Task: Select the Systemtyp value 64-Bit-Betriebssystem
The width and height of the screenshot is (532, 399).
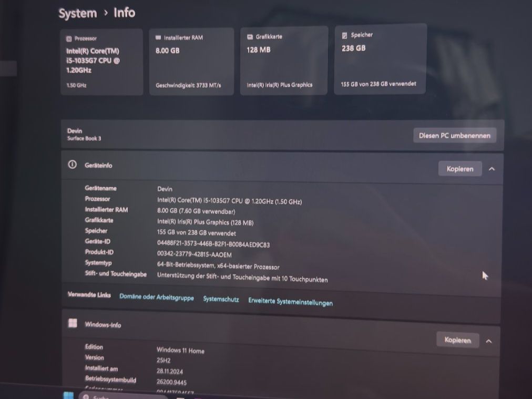Action: coord(218,265)
